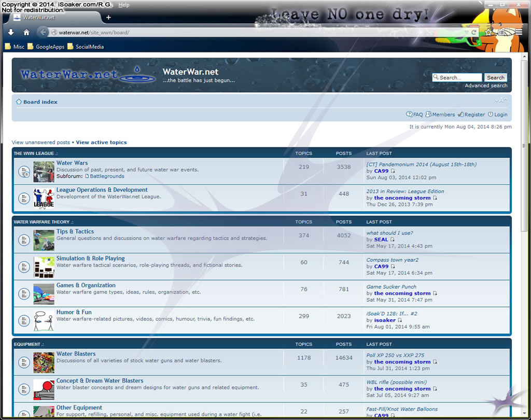Open the Help menu in the title bar
Image resolution: width=531 pixels, height=420 pixels.
(x=123, y=5)
